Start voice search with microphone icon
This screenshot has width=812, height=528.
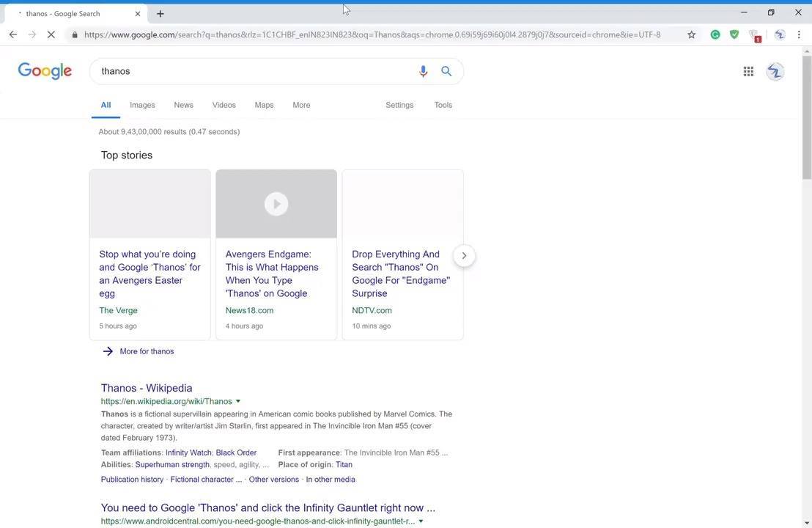coord(423,71)
